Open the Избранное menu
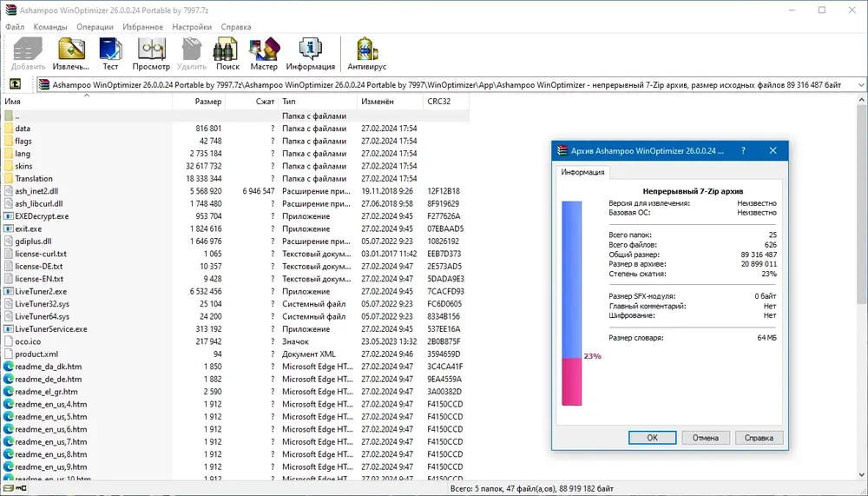Screen dimensions: 868x496 point(143,27)
